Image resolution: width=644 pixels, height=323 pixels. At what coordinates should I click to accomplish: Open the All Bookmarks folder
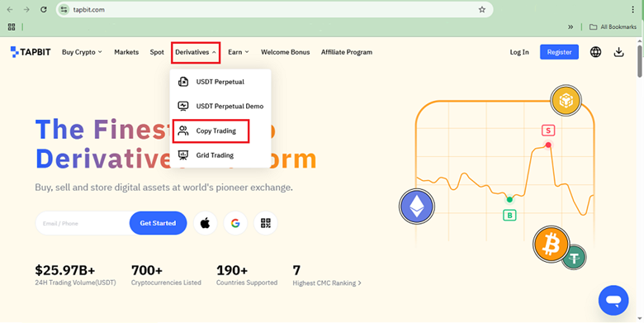click(613, 26)
